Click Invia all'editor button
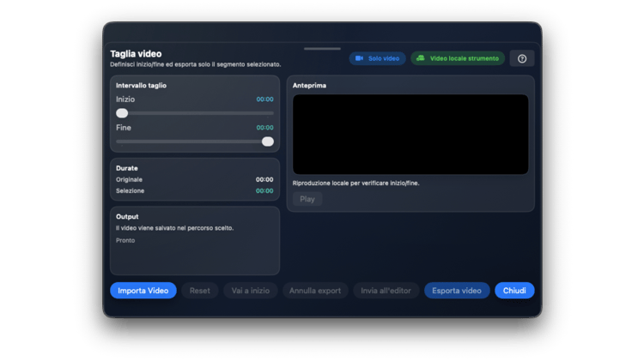Image resolution: width=644 pixels, height=361 pixels. (x=386, y=291)
